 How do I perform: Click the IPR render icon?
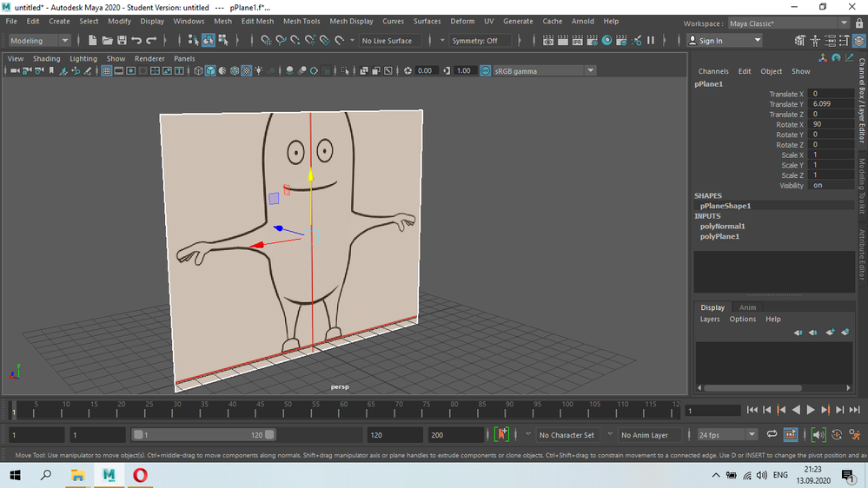click(578, 41)
